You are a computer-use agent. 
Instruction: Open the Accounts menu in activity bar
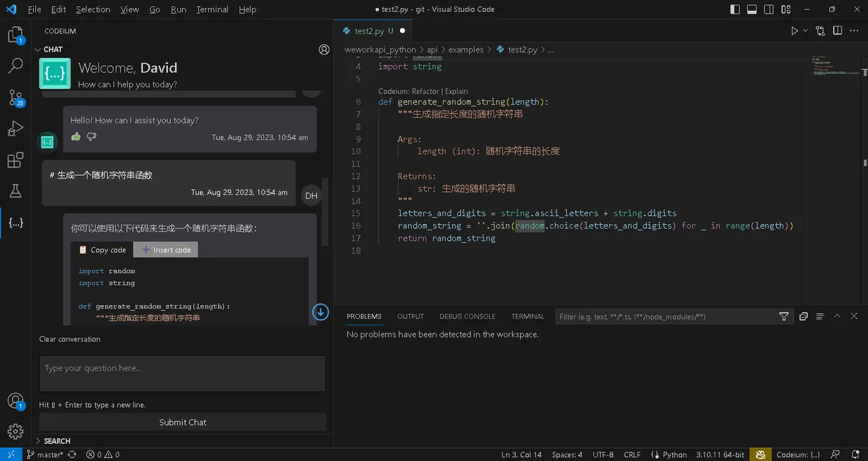pos(15,401)
